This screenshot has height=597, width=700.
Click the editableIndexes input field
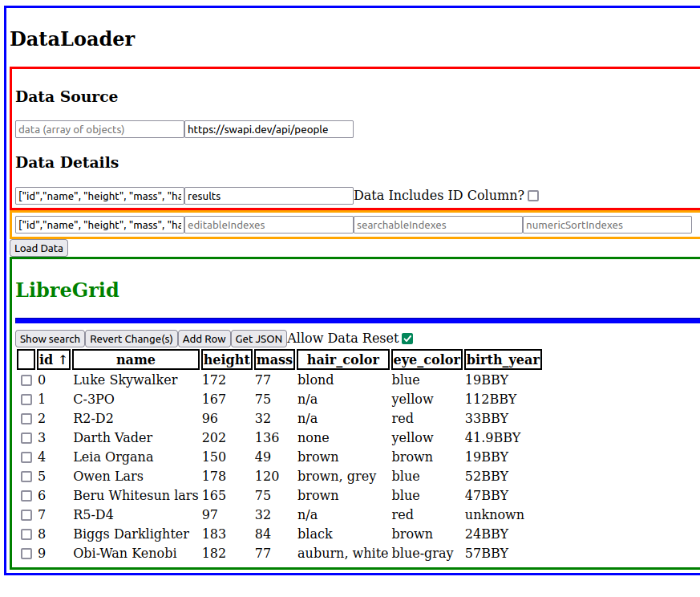pos(269,225)
